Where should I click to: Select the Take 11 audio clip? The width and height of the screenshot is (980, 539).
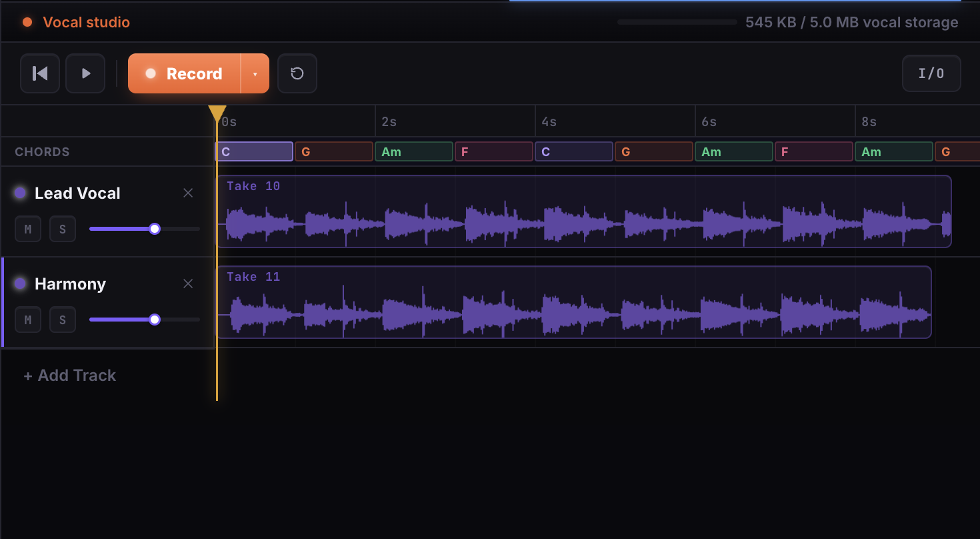pos(574,302)
